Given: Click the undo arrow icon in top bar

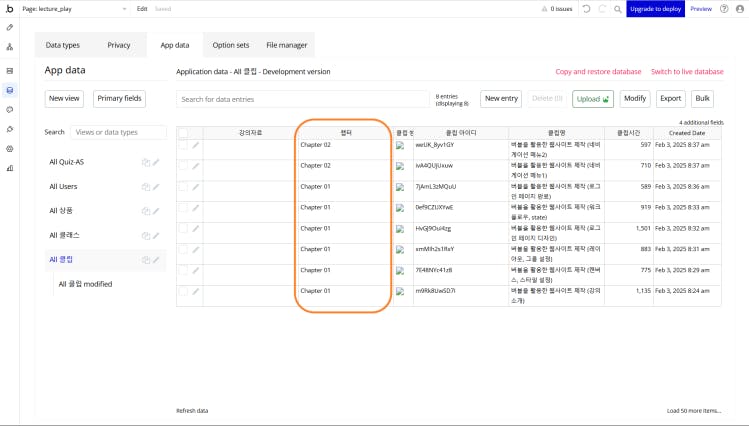Looking at the screenshot, I should 587,9.
